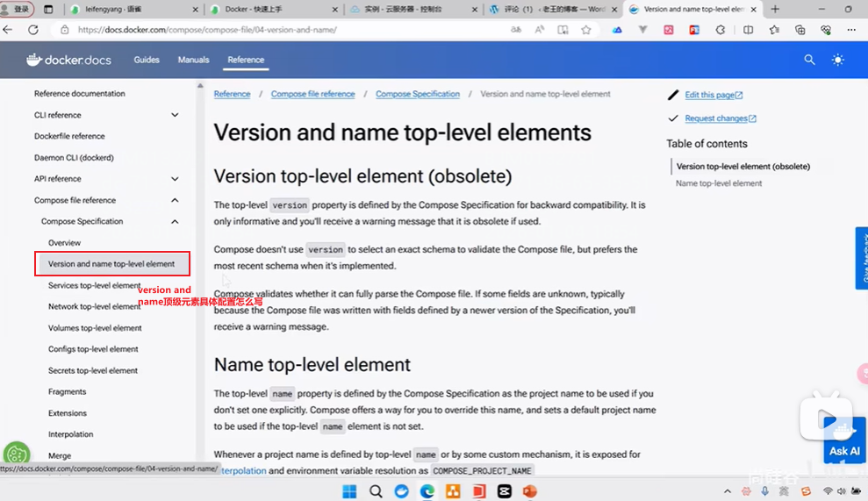The image size is (868, 501).
Task: Open browser essentials heart icon
Action: click(x=826, y=30)
